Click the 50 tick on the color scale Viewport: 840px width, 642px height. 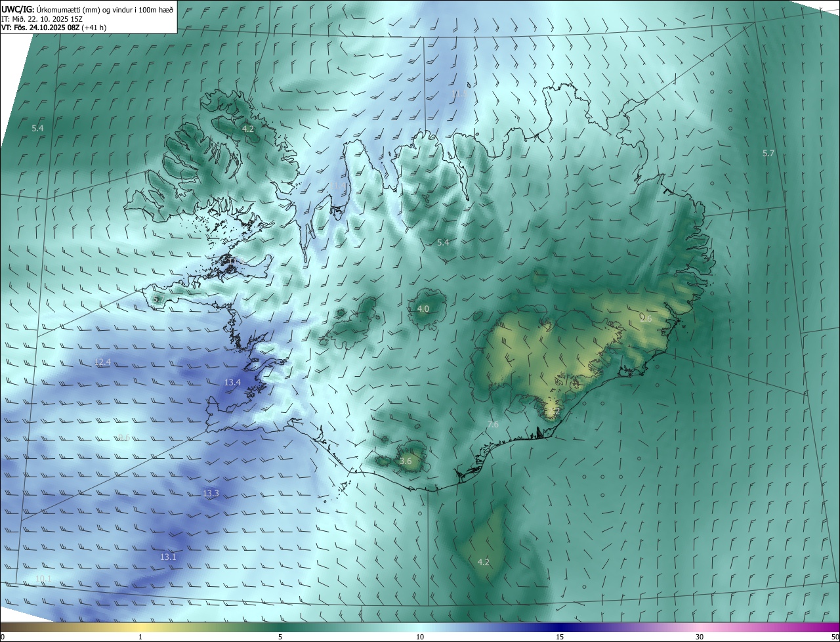click(x=835, y=637)
